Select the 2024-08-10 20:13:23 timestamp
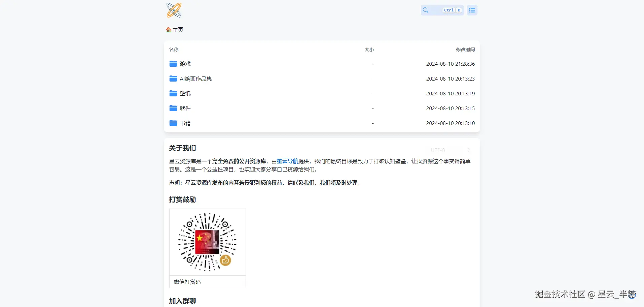The width and height of the screenshot is (644, 307). coord(451,79)
